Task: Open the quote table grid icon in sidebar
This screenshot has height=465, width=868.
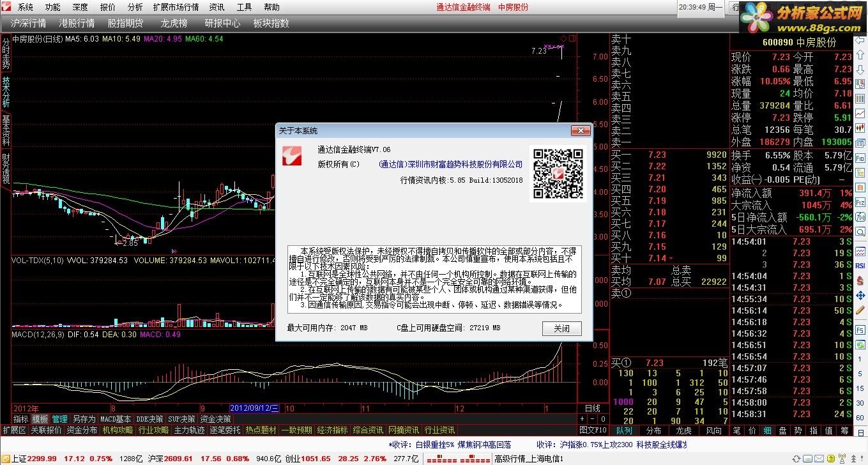Action: tap(860, 98)
